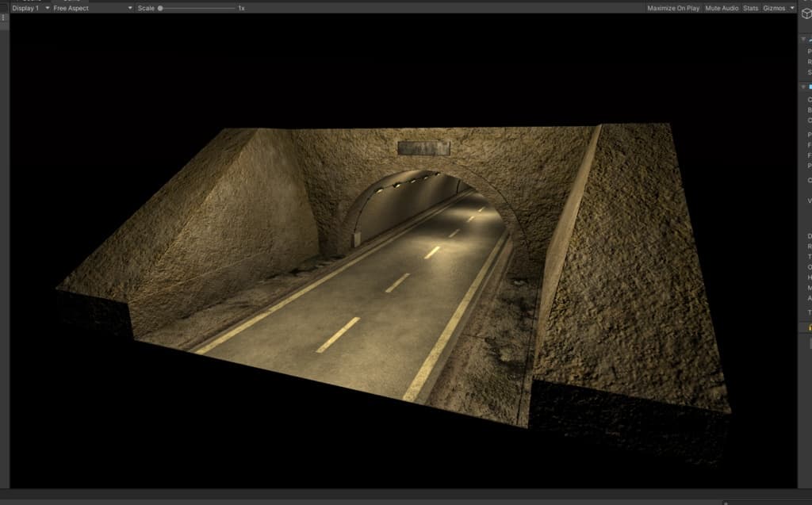
Task: Click the Scale label in Game toolbar
Action: pos(146,8)
